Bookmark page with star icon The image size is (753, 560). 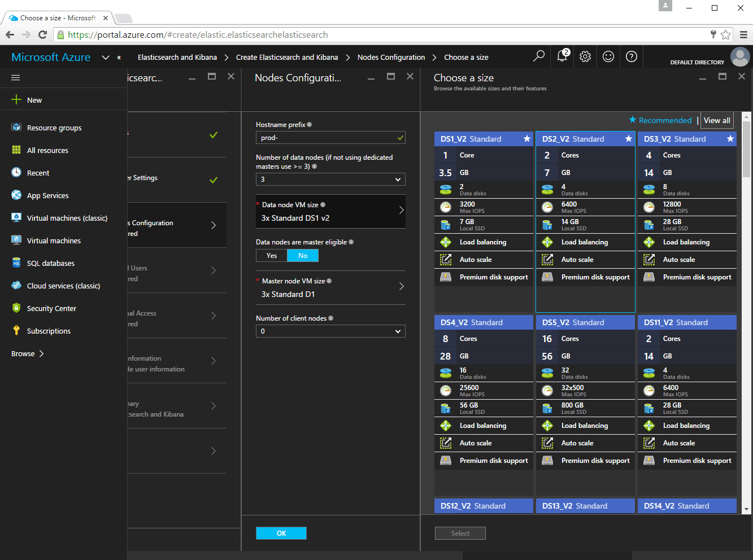[726, 34]
